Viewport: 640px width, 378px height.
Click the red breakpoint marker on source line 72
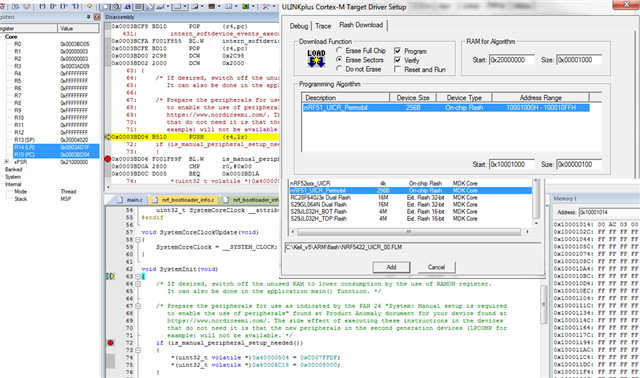click(x=110, y=343)
